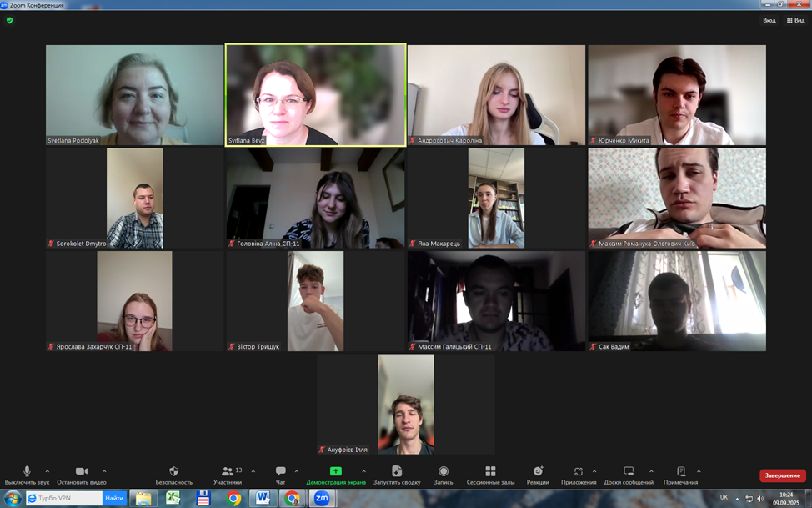
Task: Expand video options arrow beside camera
Action: (104, 471)
